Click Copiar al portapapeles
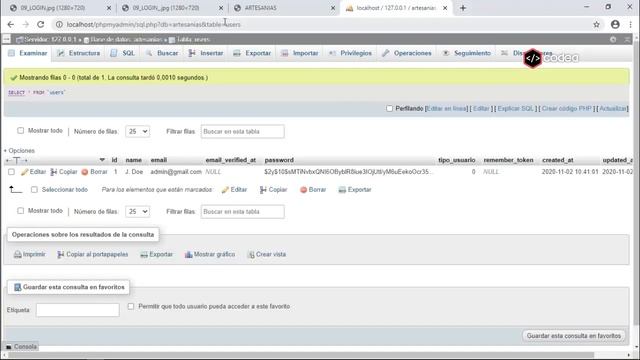 (93, 254)
